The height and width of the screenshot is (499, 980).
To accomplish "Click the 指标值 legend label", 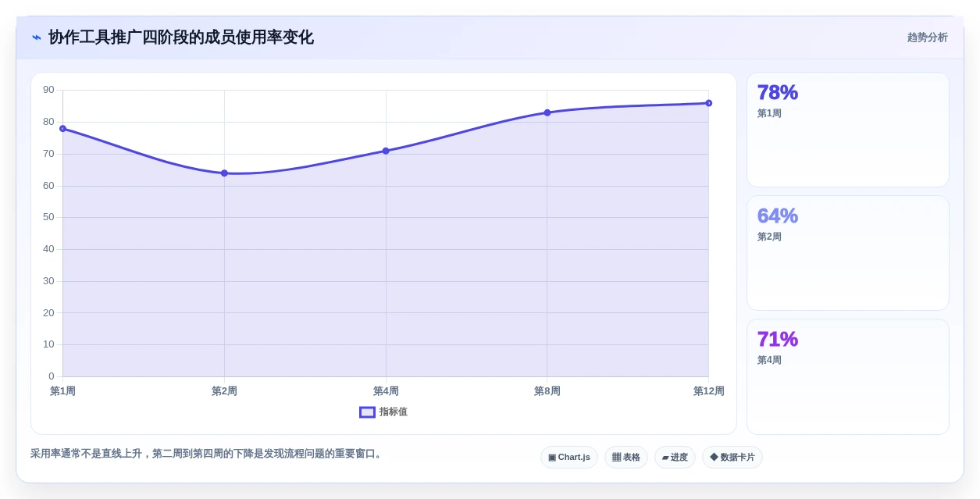I will 394,412.
